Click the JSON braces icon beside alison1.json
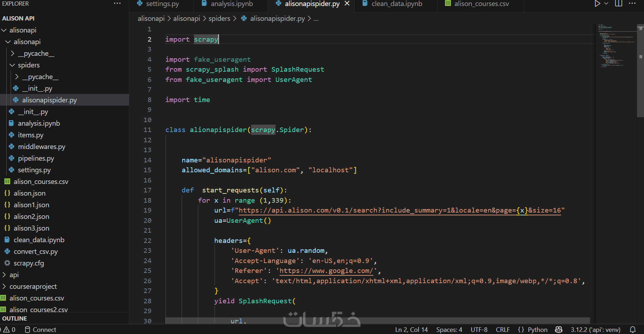The width and height of the screenshot is (644, 334). coord(7,205)
